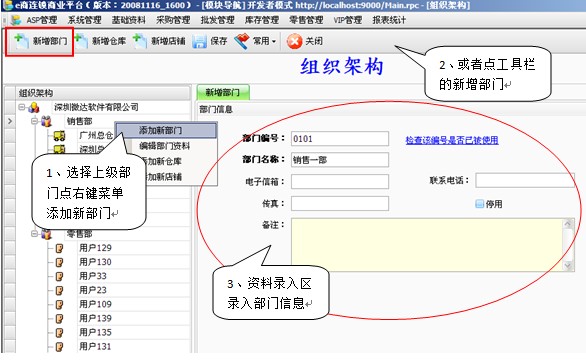Click the company icon beside 深圳微达软件有限公司
Image resolution: width=586 pixels, height=360 pixels.
pyautogui.click(x=34, y=108)
